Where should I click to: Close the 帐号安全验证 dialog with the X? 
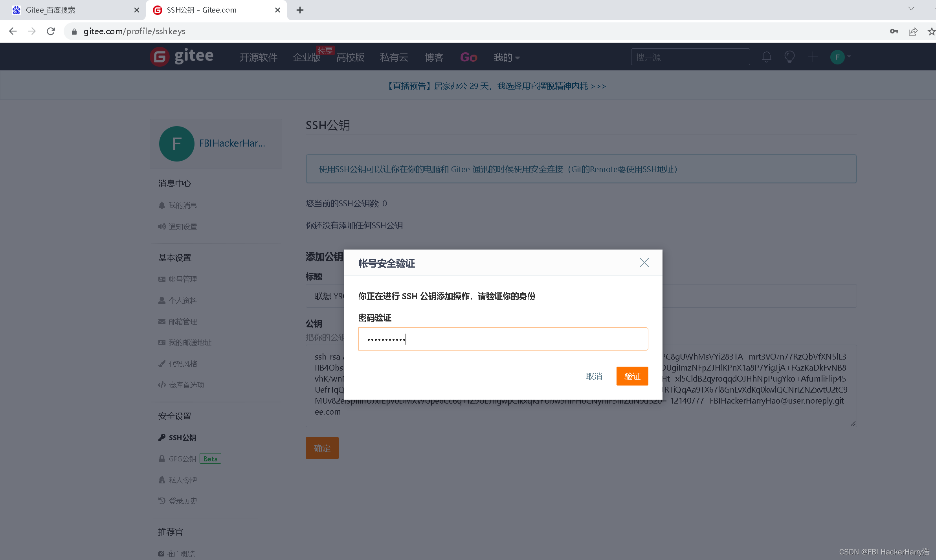(644, 263)
